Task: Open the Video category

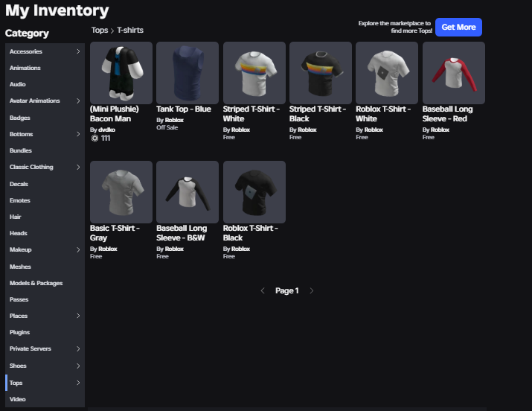Action: (x=18, y=399)
